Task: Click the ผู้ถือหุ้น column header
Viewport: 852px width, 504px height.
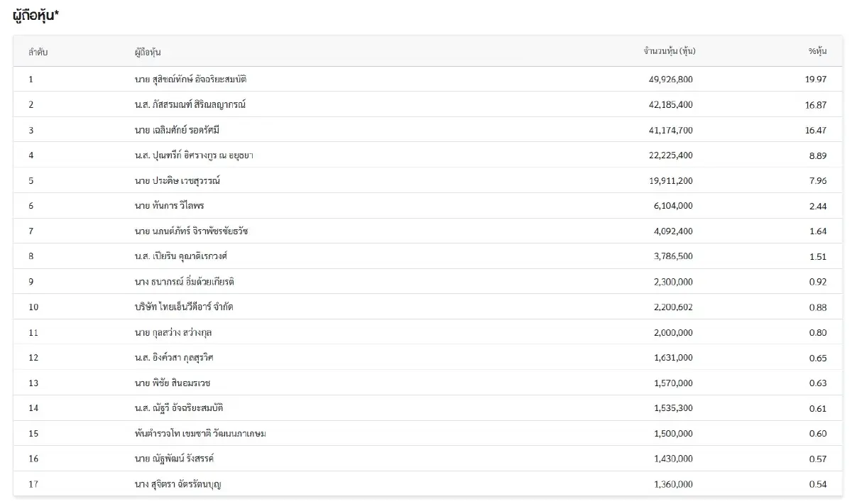Action: (x=152, y=52)
